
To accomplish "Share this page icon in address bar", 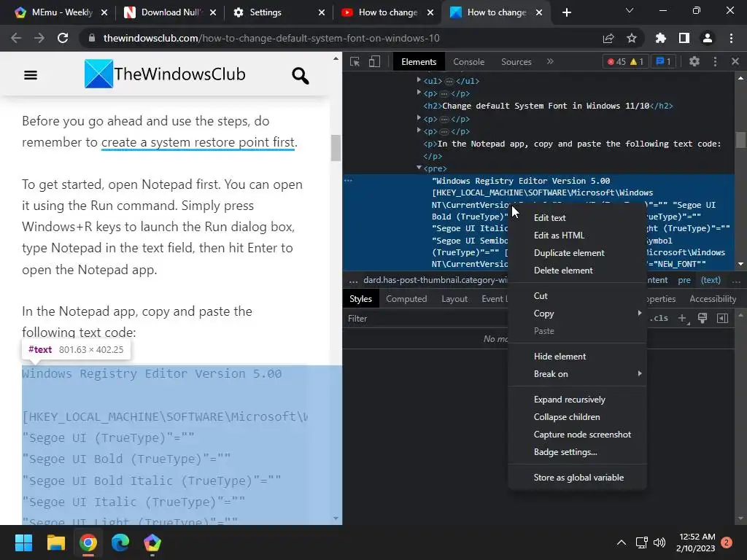I will tap(608, 38).
